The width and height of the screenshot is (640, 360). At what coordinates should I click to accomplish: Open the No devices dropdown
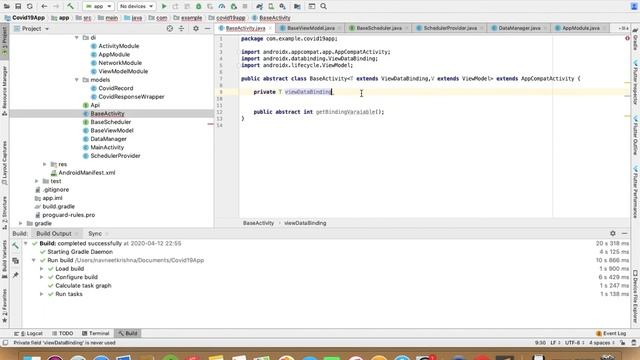coord(136,6)
